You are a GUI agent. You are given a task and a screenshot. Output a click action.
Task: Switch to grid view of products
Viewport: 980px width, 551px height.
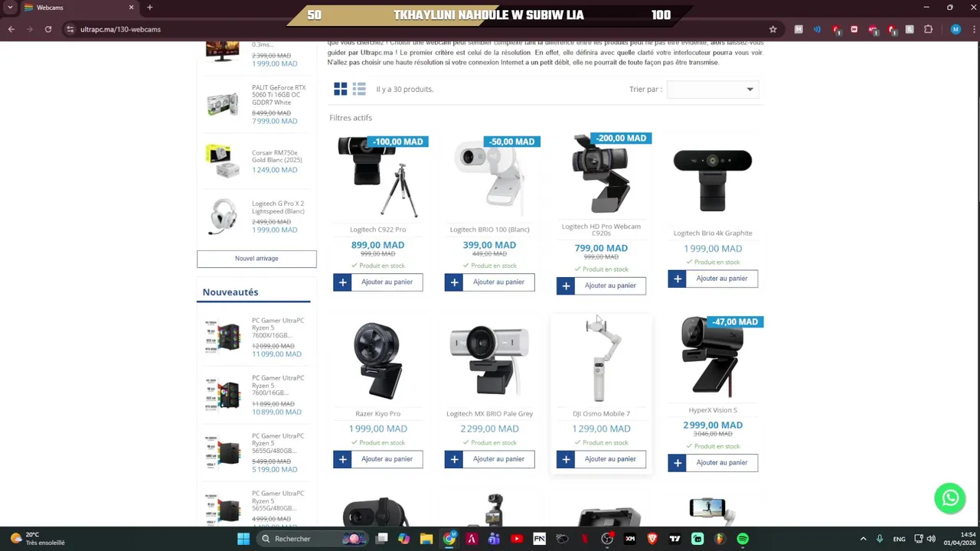tap(340, 89)
